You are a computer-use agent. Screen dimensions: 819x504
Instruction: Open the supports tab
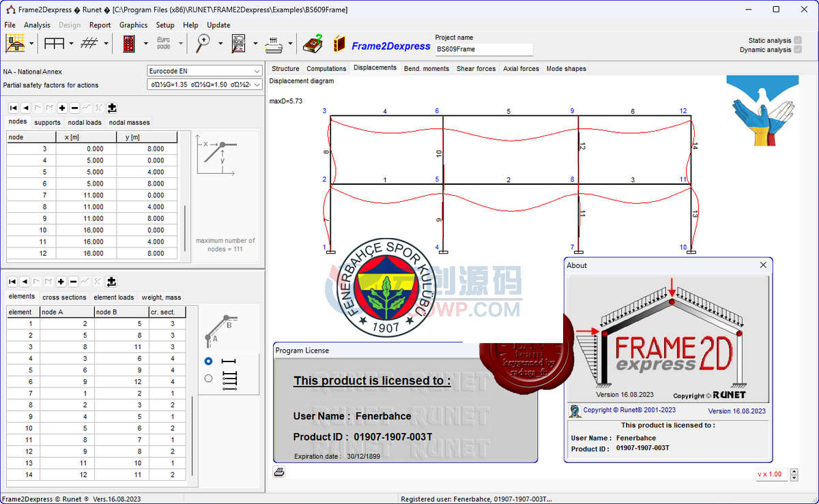(x=47, y=123)
